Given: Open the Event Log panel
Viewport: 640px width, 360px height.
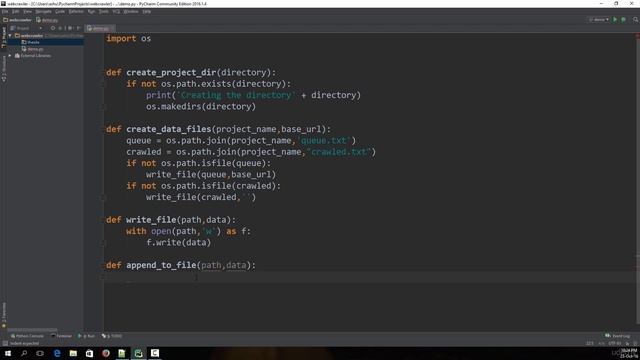Looking at the screenshot, I should pyautogui.click(x=618, y=336).
